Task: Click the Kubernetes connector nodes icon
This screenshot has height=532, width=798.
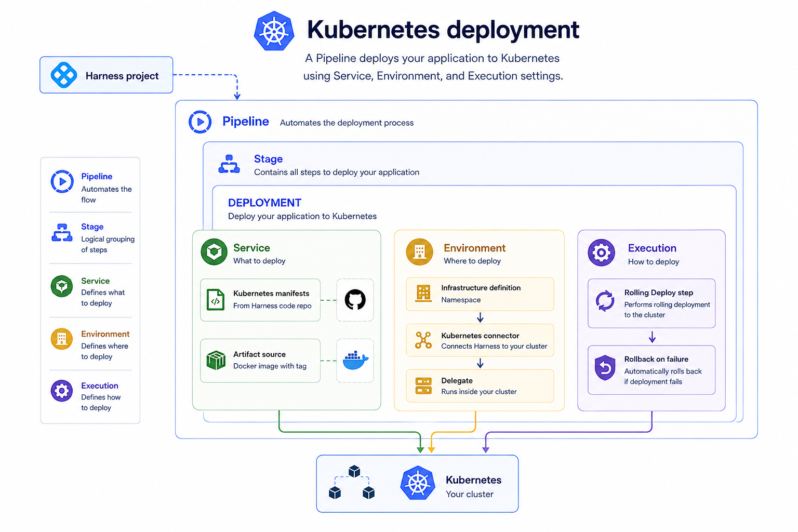Action: pos(423,340)
